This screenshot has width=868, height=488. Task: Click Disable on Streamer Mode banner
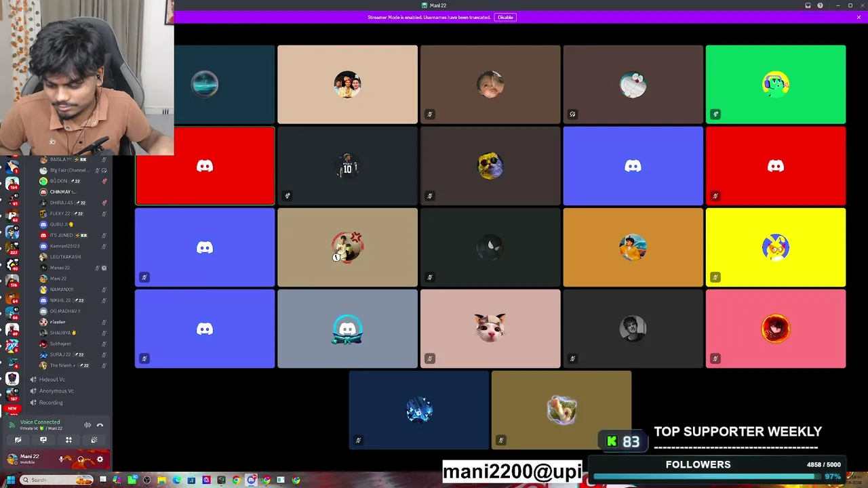[x=505, y=17]
